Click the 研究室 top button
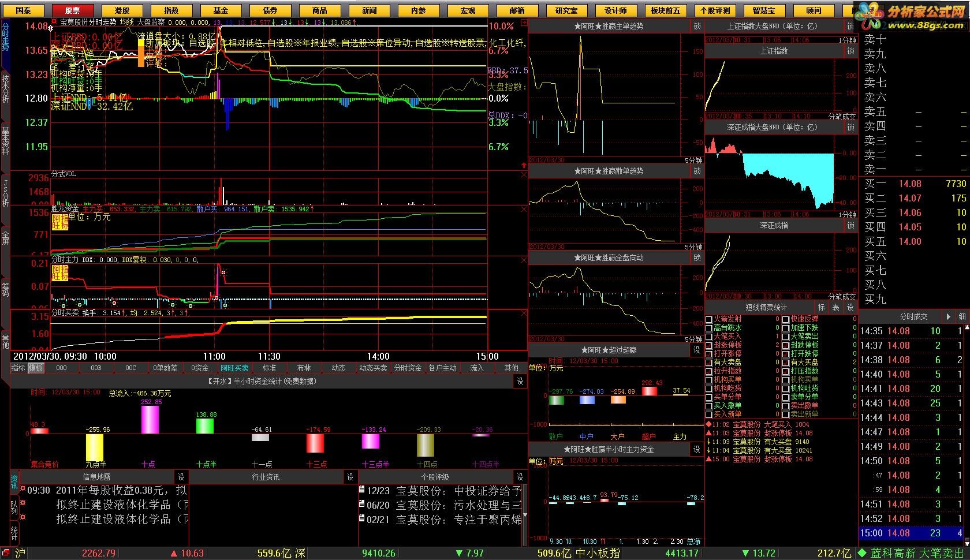 coord(566,10)
